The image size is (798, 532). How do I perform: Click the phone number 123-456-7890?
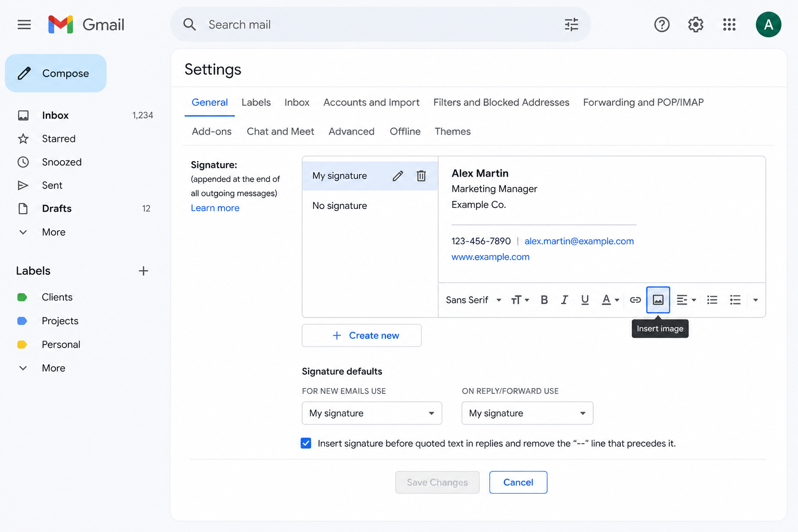coord(481,241)
